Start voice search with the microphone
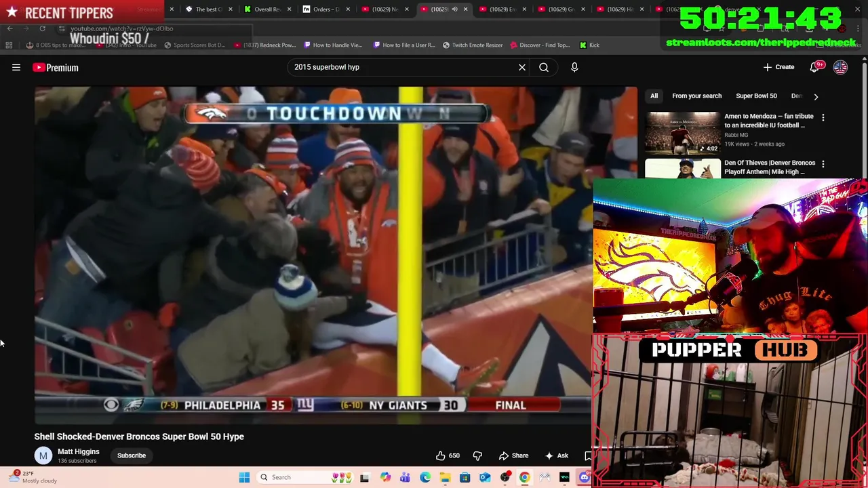The image size is (868, 488). click(574, 67)
